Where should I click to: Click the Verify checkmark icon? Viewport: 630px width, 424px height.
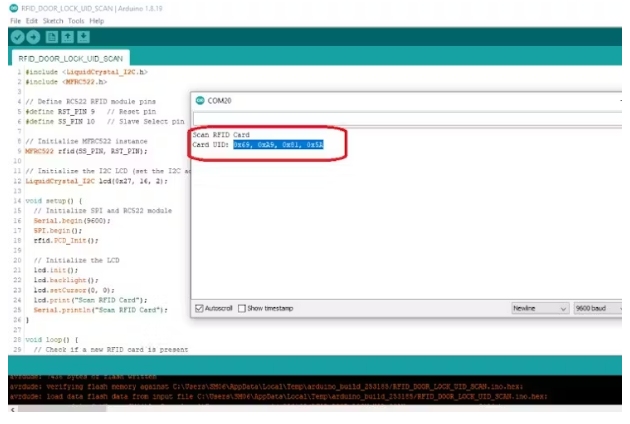pos(18,37)
